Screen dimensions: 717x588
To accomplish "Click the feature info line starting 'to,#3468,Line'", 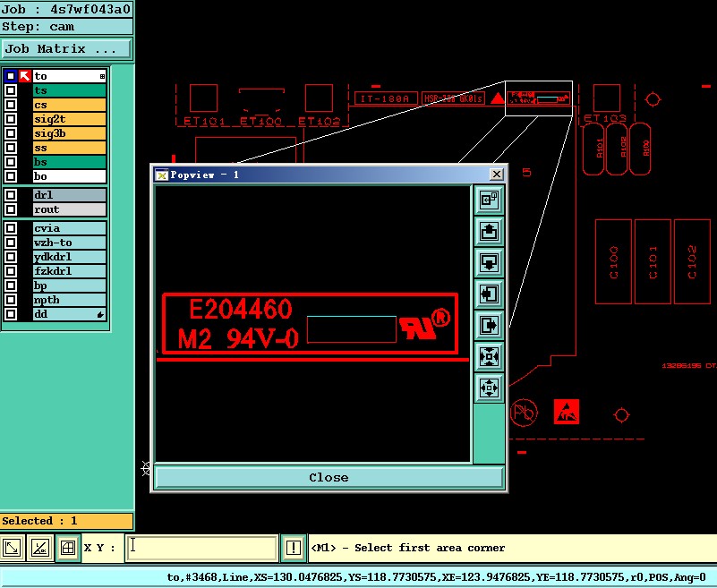I will click(x=437, y=577).
